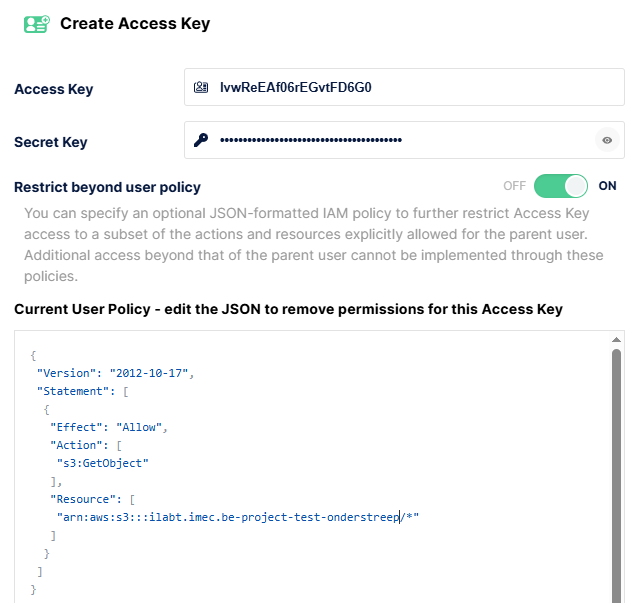Viewport: 632px width, 603px height.
Task: Click the OFF label beside the switch
Action: [x=514, y=186]
